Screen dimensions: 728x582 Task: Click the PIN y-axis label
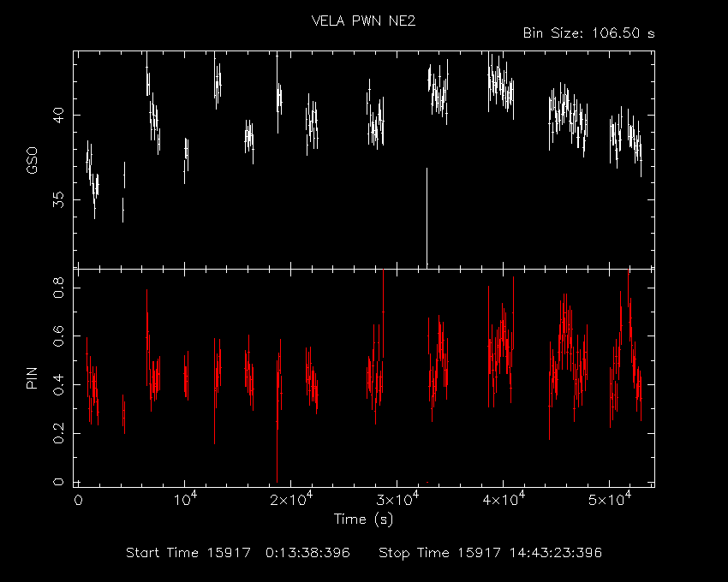coord(32,377)
